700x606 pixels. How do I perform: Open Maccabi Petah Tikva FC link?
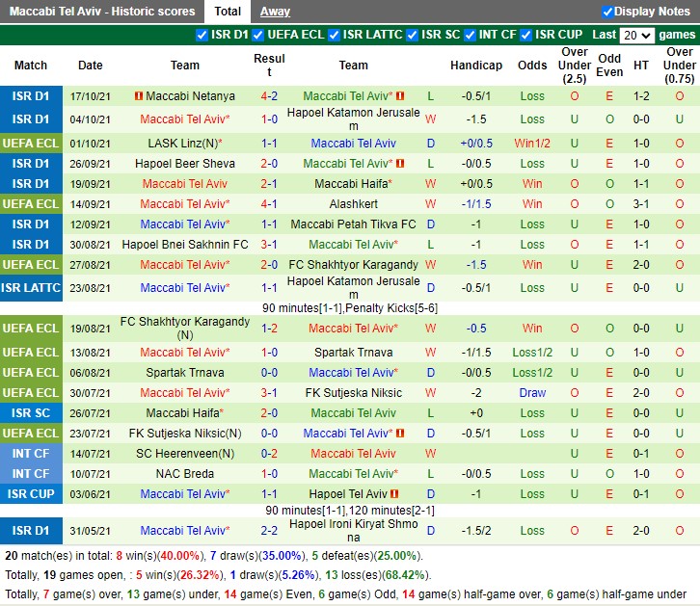coord(353,224)
